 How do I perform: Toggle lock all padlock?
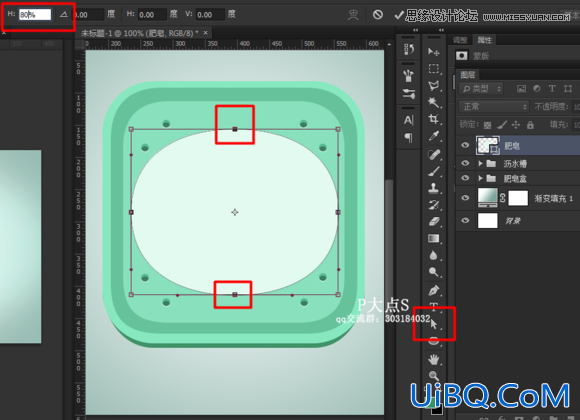click(x=530, y=125)
